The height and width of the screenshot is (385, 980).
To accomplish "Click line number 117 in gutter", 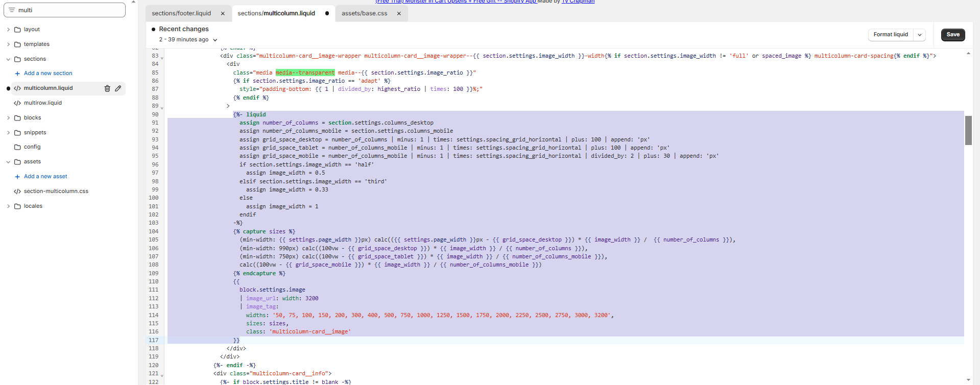I will coord(153,340).
